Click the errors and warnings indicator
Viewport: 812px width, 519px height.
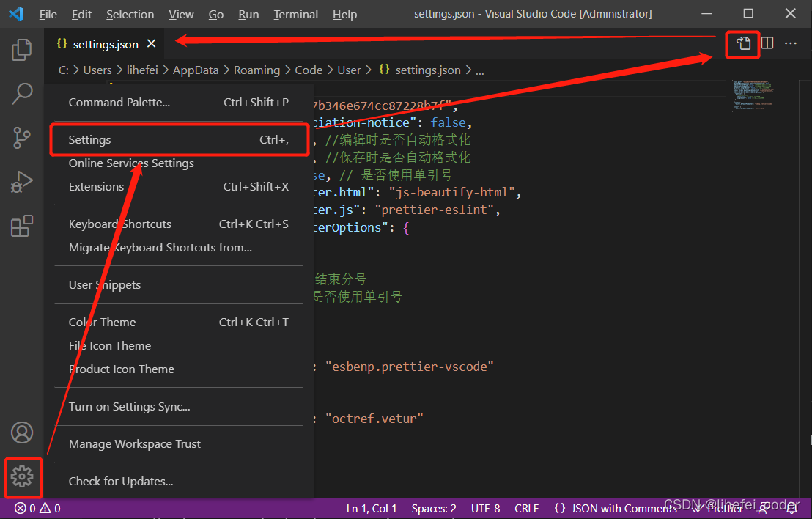[37, 508]
